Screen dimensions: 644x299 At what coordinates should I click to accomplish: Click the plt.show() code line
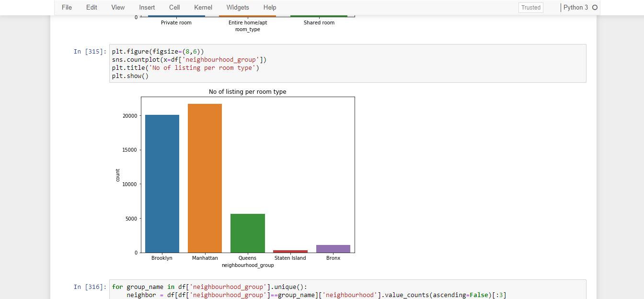pyautogui.click(x=130, y=76)
